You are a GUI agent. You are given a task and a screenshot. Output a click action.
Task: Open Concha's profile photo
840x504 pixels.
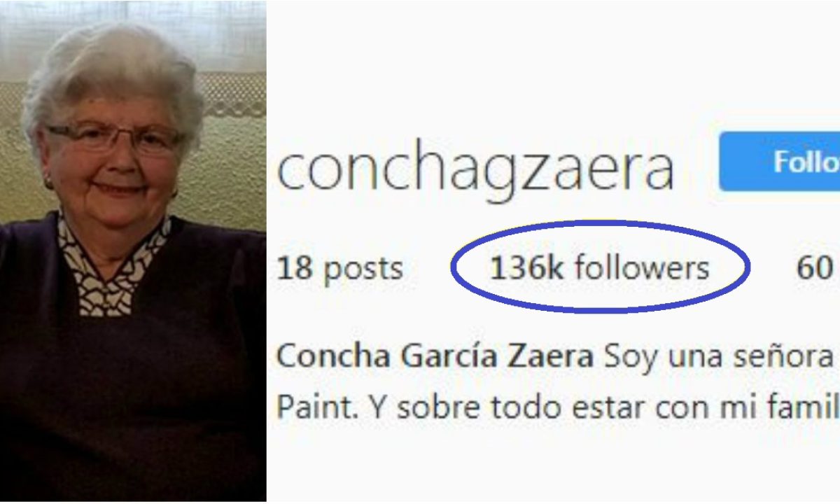pyautogui.click(x=133, y=251)
